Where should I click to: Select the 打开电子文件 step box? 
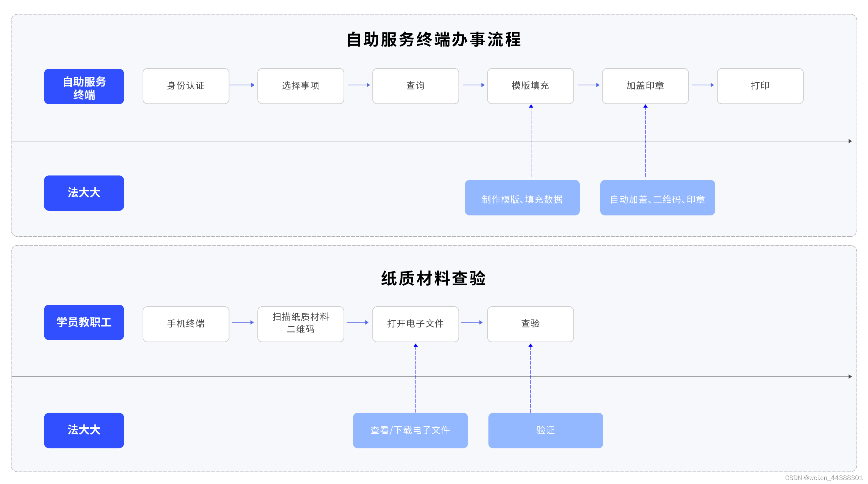pyautogui.click(x=415, y=324)
